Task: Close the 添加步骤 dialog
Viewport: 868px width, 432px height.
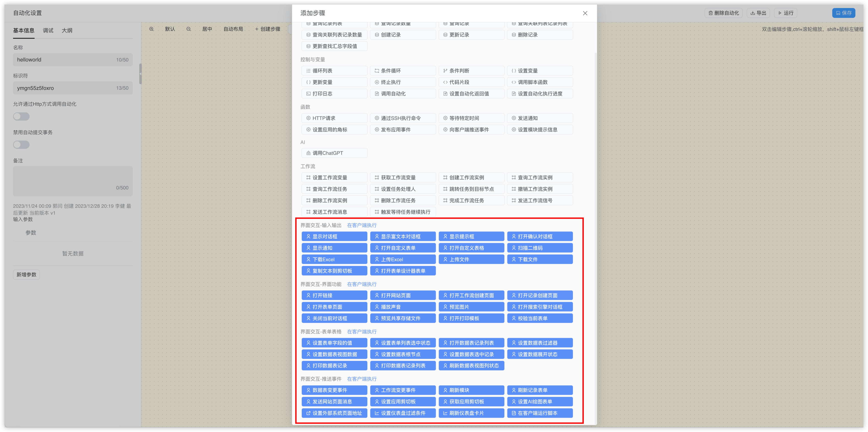Action: tap(585, 13)
